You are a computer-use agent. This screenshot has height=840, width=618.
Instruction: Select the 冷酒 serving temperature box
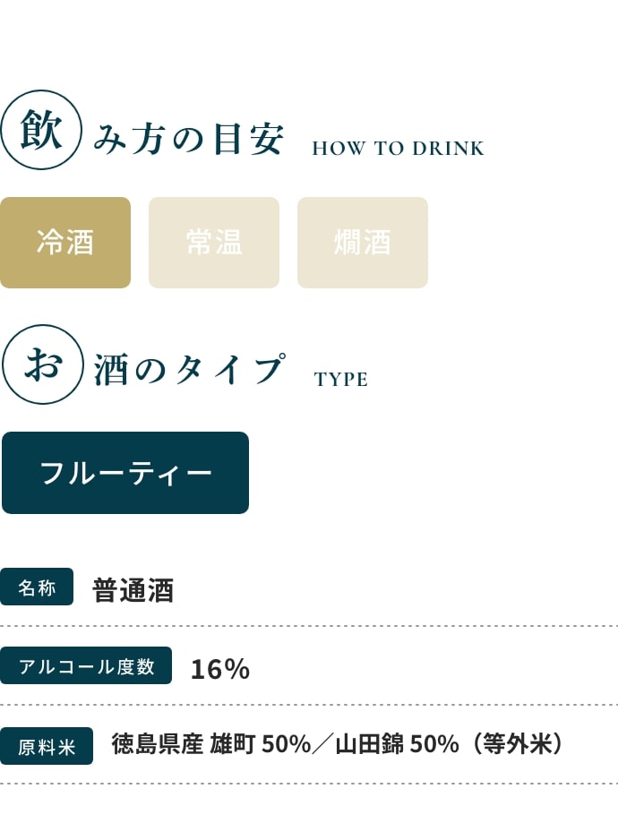click(65, 243)
